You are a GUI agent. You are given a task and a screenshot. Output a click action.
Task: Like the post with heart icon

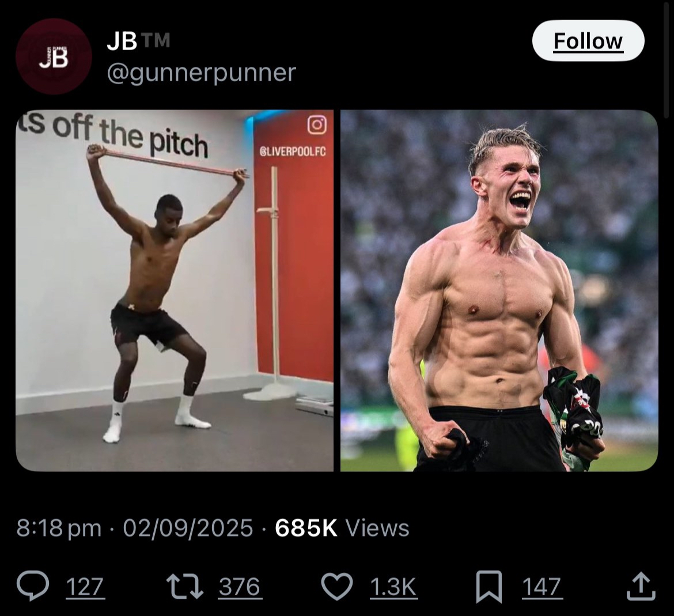[336, 587]
